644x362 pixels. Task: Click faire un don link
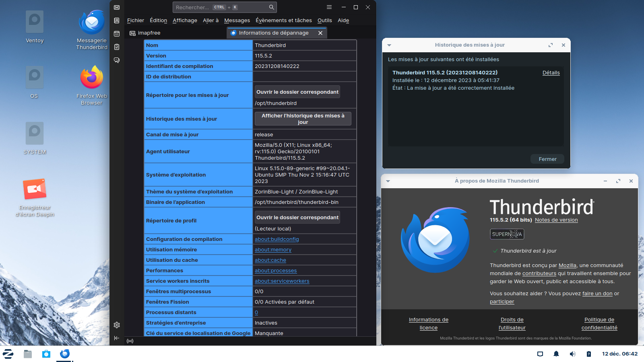[597, 294]
